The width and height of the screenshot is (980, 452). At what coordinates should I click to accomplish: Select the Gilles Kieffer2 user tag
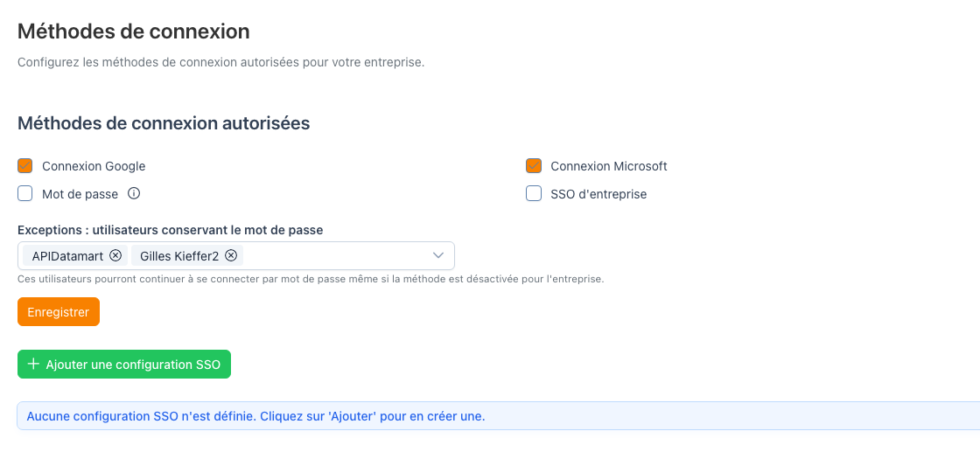(x=179, y=255)
